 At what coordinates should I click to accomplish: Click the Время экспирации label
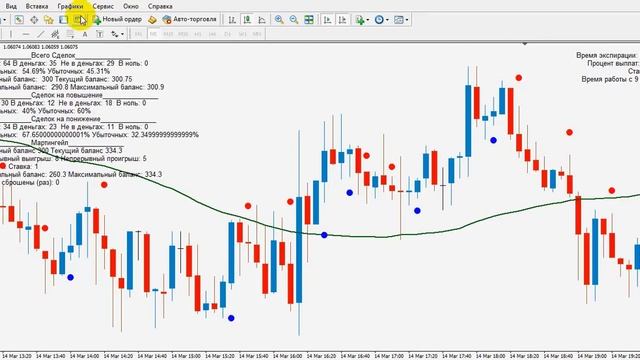pyautogui.click(x=607, y=55)
